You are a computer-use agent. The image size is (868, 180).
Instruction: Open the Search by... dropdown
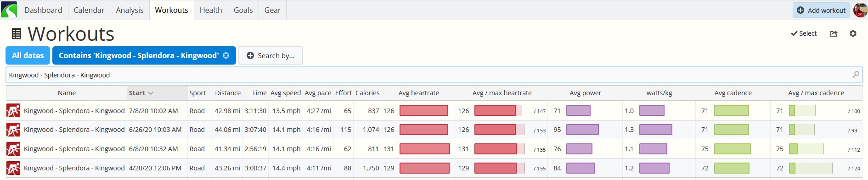[x=271, y=55]
